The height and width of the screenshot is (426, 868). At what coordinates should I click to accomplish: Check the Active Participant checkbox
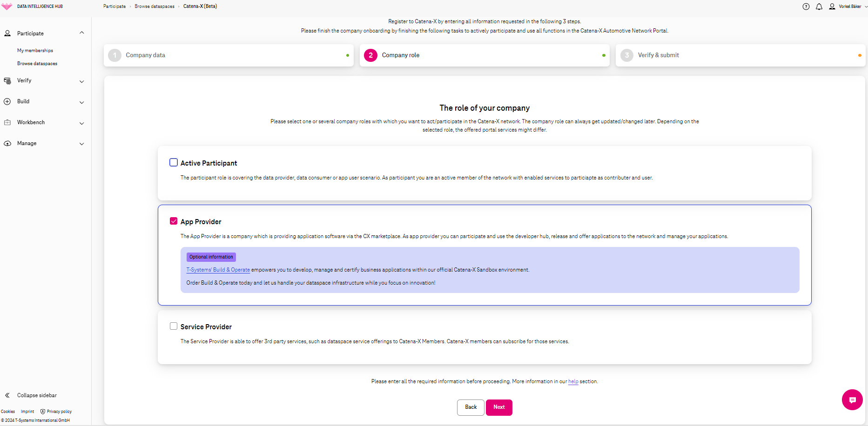(174, 162)
